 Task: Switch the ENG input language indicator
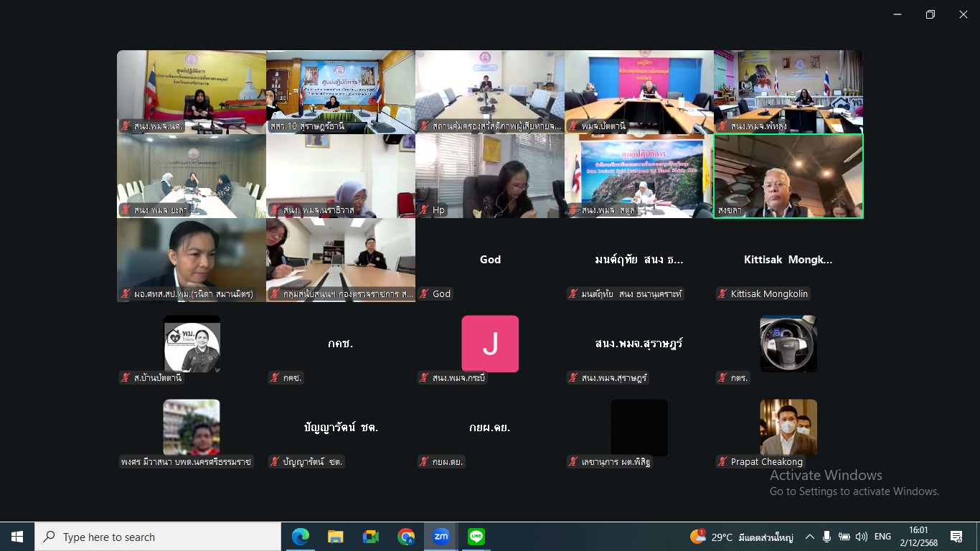[x=882, y=537]
